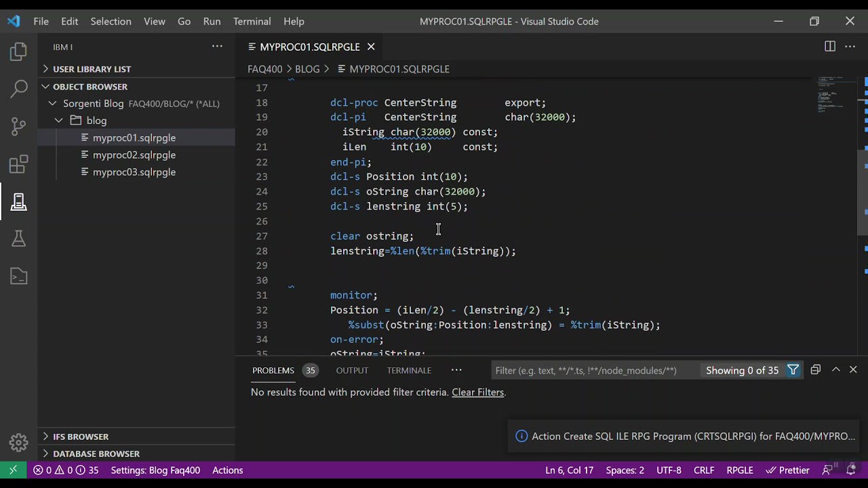Open the Extensions view
The image size is (868, 488).
(x=18, y=164)
